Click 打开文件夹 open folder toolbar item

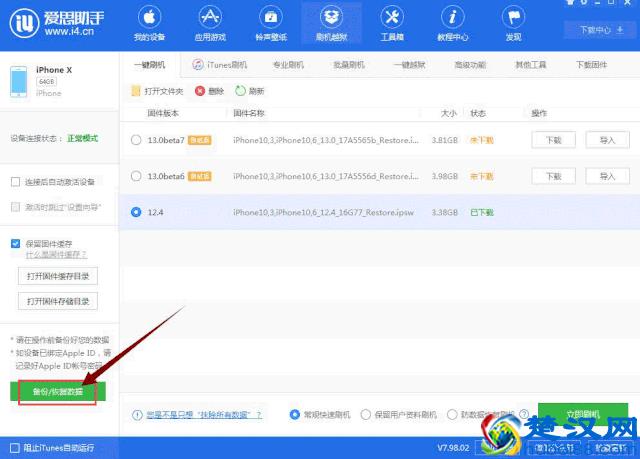click(157, 91)
